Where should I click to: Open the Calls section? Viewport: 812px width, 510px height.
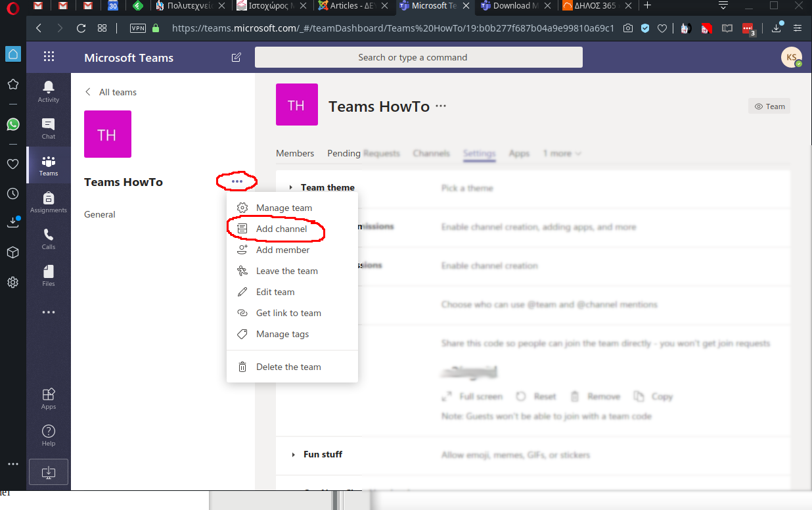[x=49, y=238]
